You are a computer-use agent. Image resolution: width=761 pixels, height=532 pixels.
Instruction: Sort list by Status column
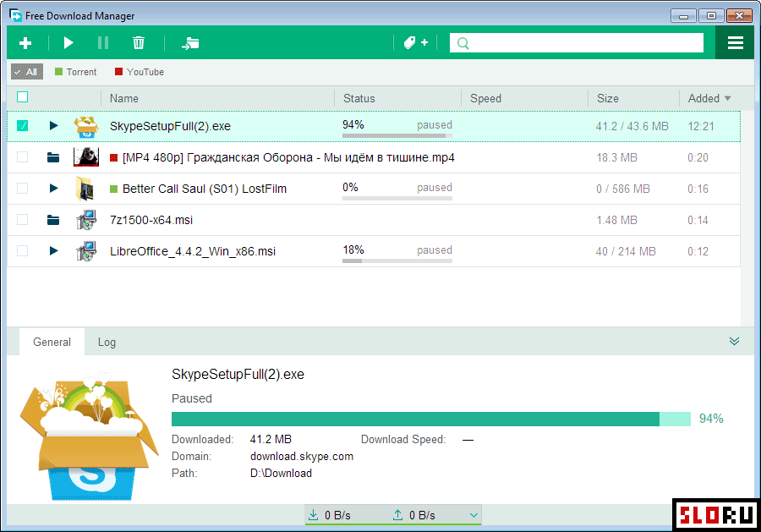pyautogui.click(x=359, y=99)
